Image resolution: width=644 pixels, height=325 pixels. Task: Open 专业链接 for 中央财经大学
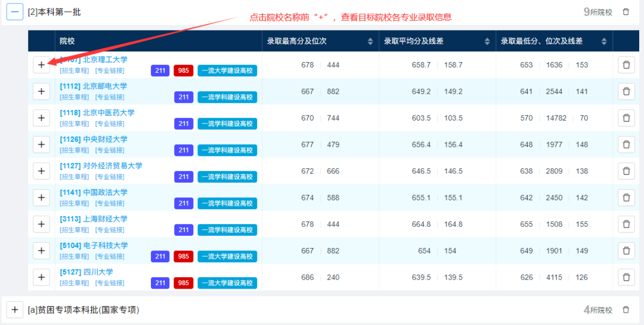pos(110,150)
